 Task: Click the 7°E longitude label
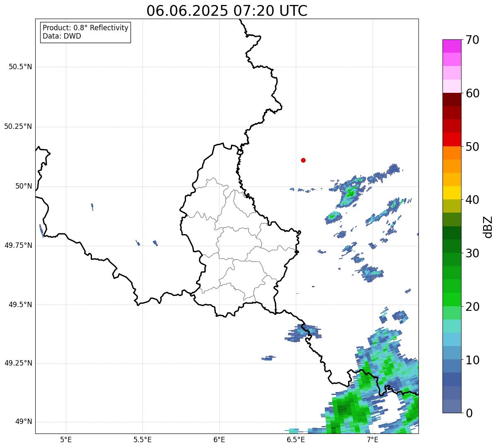[x=372, y=439]
